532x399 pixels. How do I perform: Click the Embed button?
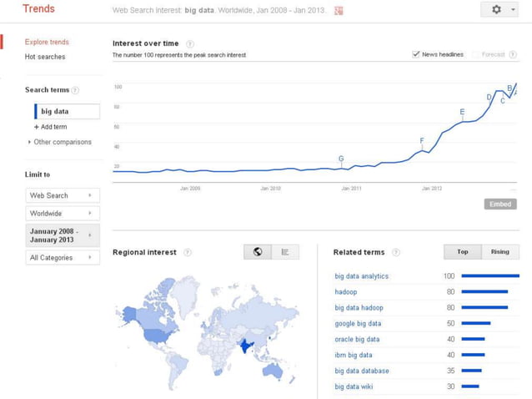(500, 204)
